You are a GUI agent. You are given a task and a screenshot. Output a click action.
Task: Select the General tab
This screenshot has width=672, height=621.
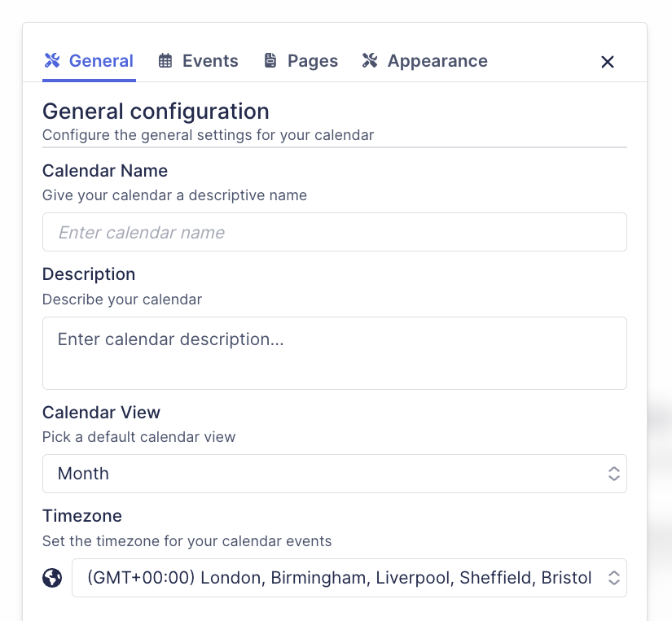89,60
